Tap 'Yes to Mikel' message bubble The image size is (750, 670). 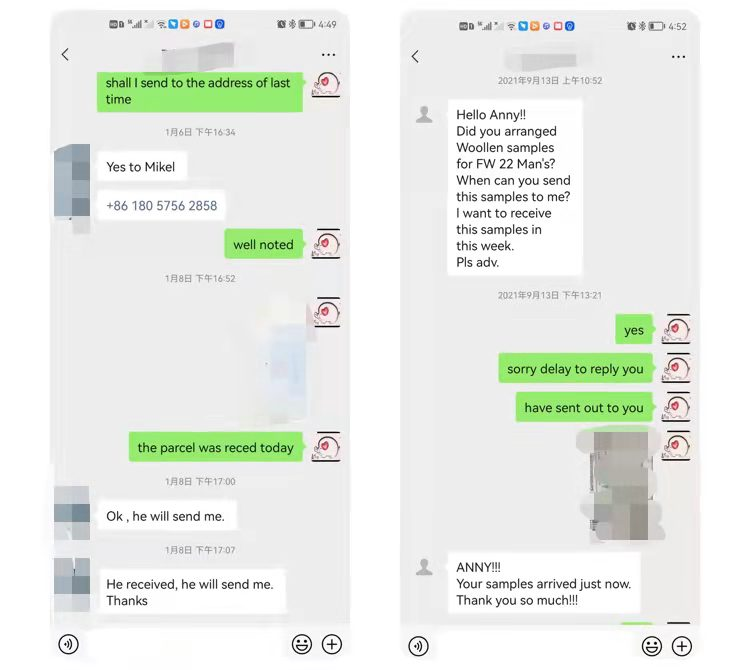click(142, 167)
